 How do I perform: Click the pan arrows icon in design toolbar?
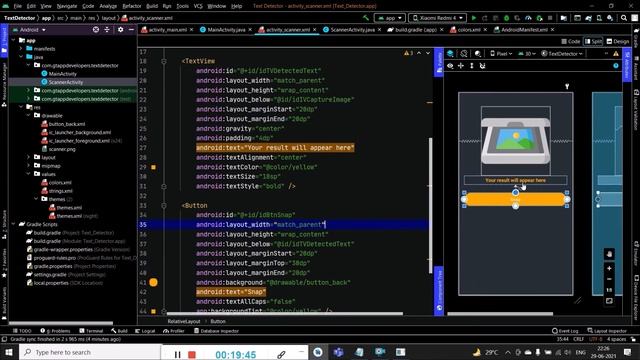pyautogui.click(x=461, y=66)
